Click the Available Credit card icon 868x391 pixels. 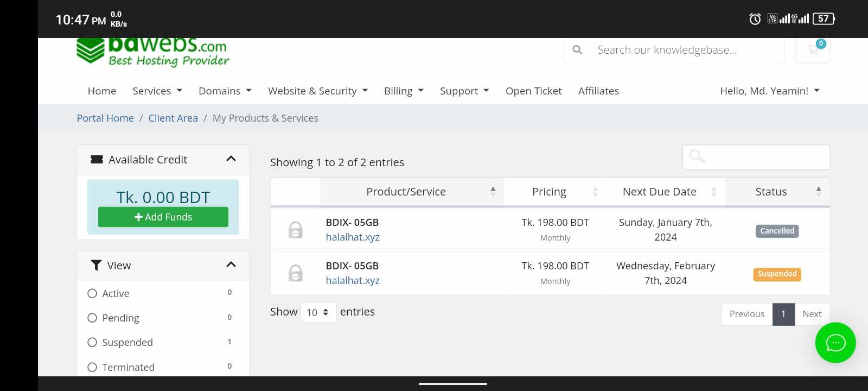coord(97,160)
